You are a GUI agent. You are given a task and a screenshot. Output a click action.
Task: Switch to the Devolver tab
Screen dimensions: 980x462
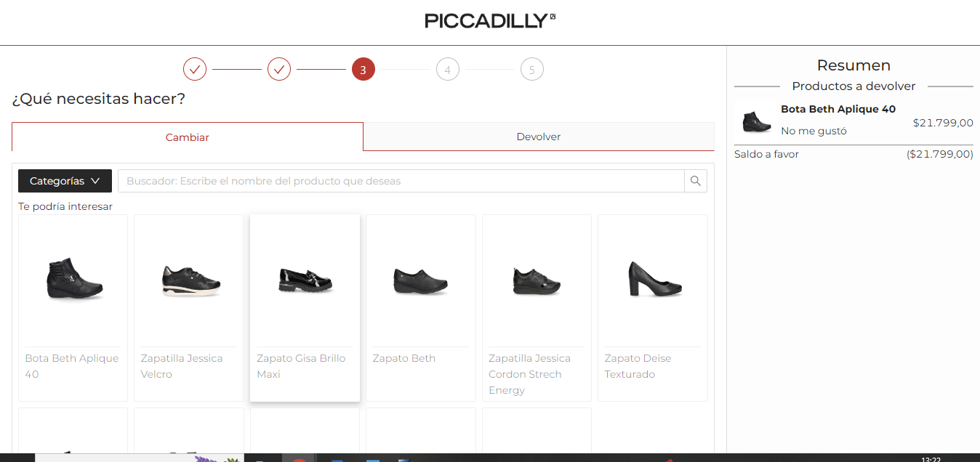pos(539,137)
